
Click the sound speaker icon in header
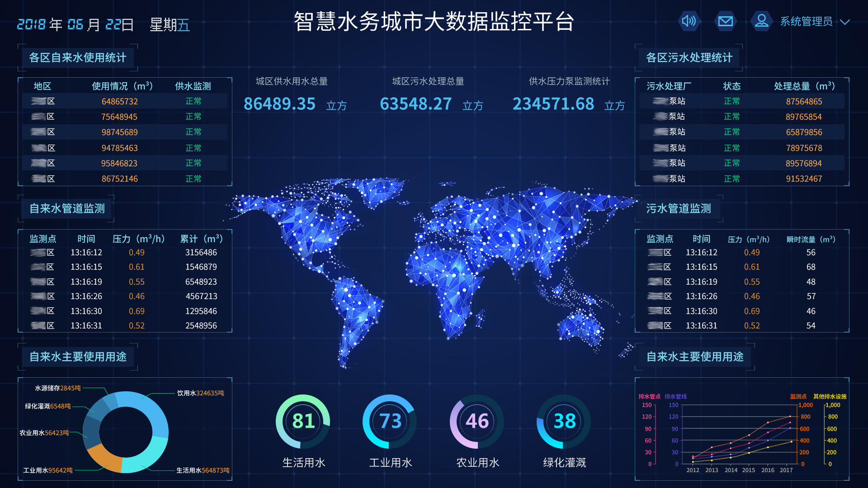[x=689, y=21]
